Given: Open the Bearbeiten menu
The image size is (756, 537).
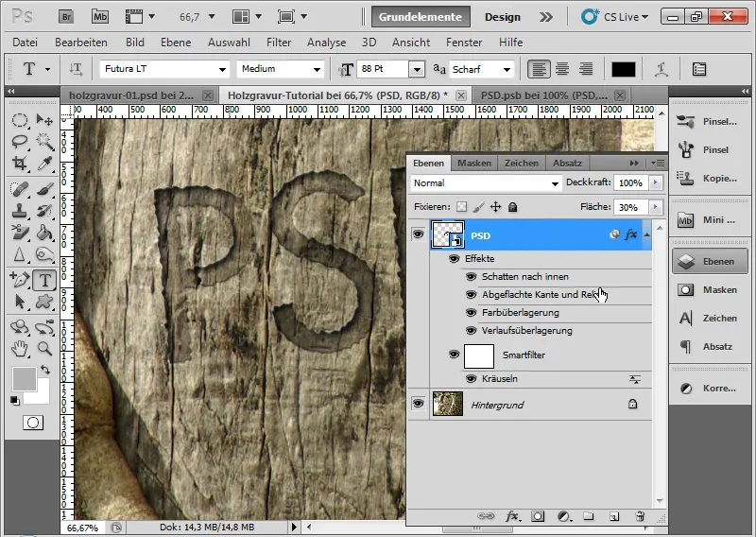Looking at the screenshot, I should point(81,43).
